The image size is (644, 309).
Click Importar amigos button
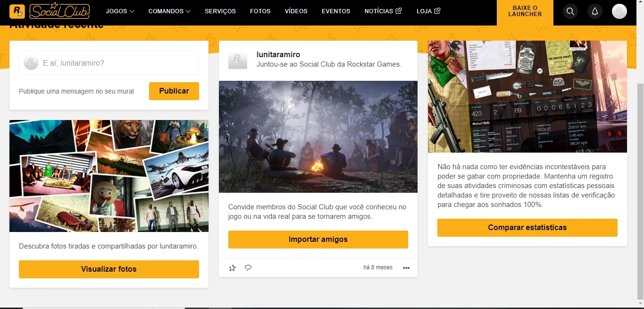pyautogui.click(x=318, y=239)
